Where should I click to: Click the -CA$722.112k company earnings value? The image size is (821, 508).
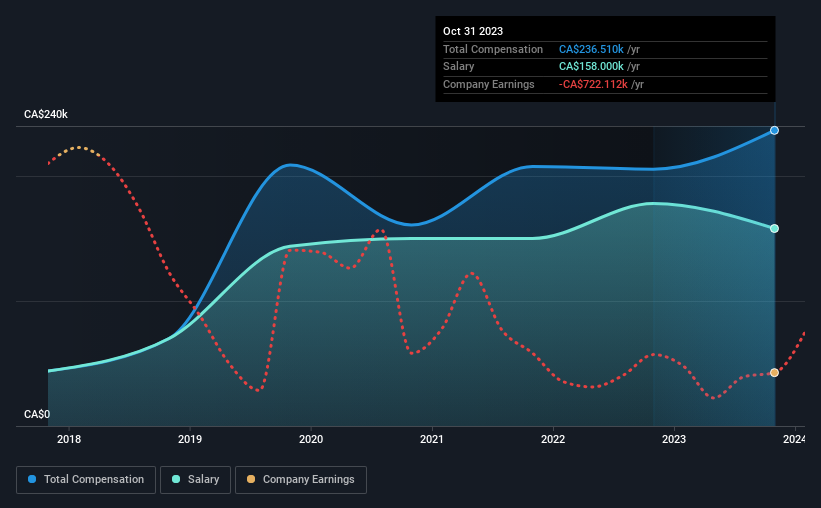click(593, 84)
